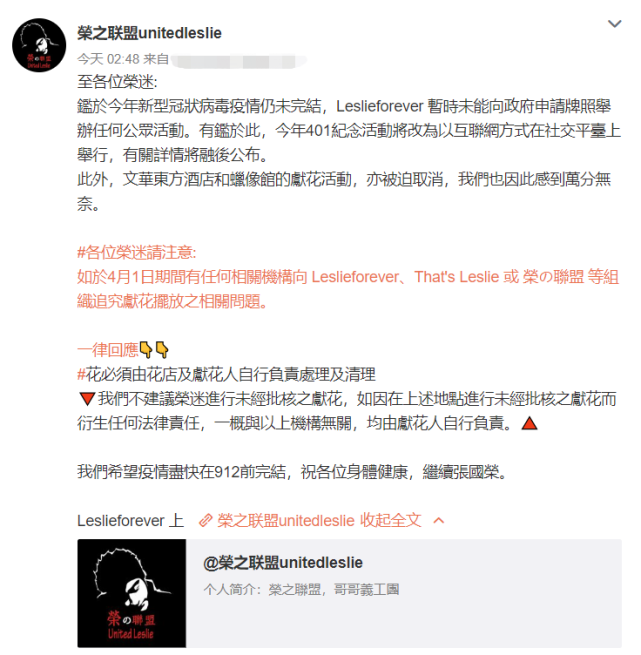641x655 pixels.
Task: Open the @榮之联盟unitedleslie profile card title
Action: tap(283, 563)
